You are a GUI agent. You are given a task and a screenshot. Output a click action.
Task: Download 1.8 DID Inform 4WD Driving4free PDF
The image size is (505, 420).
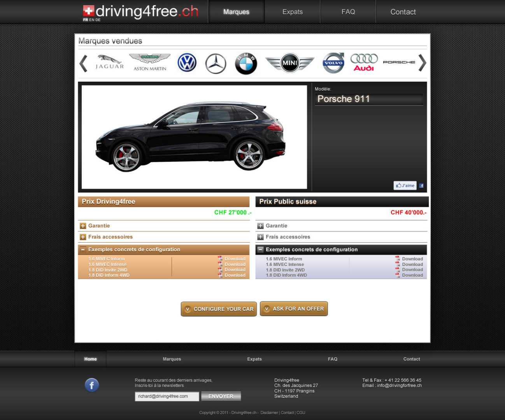[x=231, y=275]
